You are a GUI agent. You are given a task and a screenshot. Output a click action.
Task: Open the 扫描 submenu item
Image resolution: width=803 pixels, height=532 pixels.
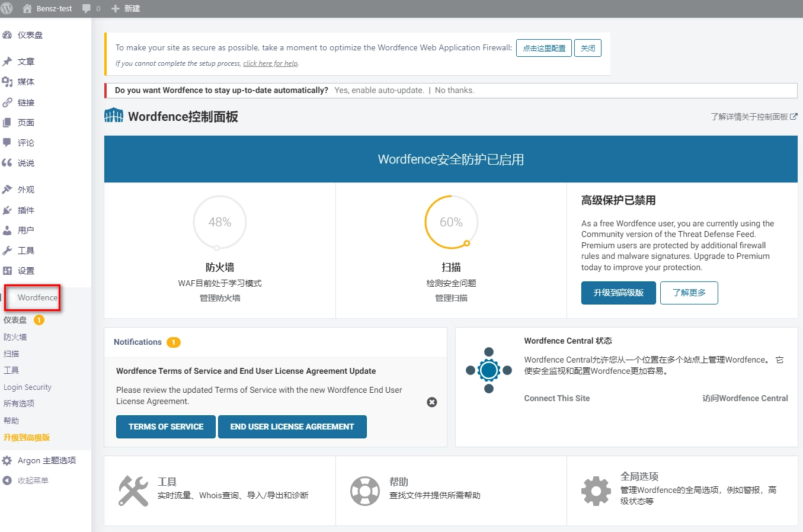(11, 354)
